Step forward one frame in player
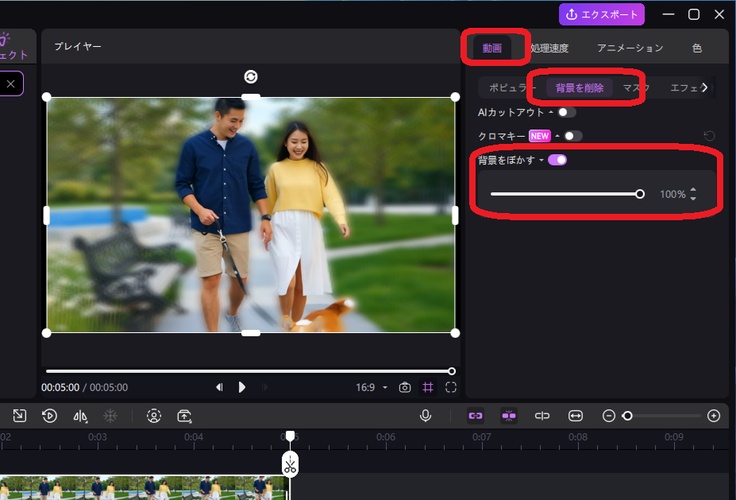Viewport: 736px width, 500px height. click(265, 387)
